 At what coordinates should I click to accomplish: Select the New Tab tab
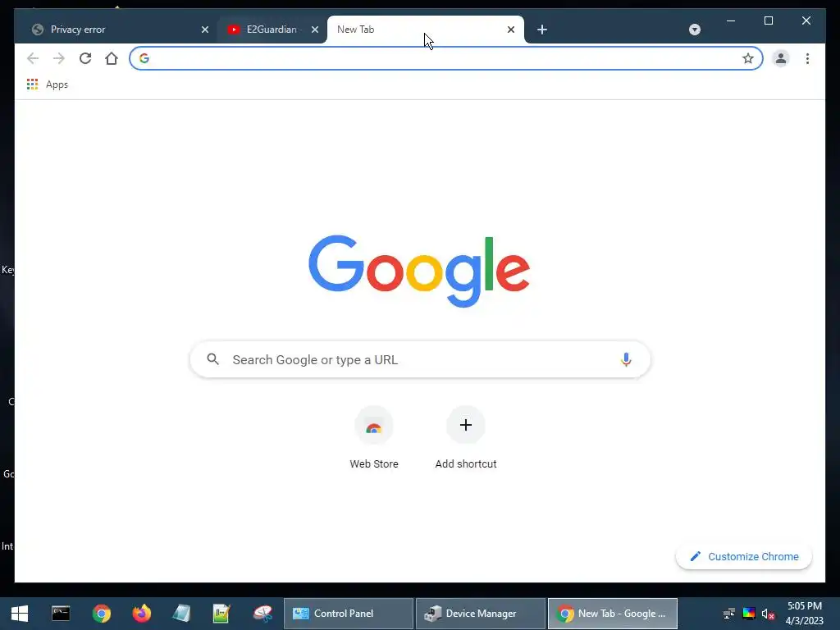point(426,30)
